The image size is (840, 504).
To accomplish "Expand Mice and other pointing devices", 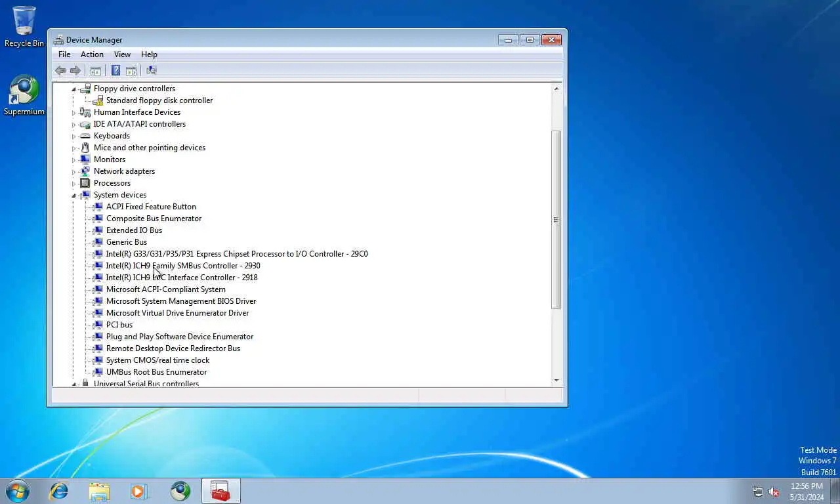I will click(73, 148).
